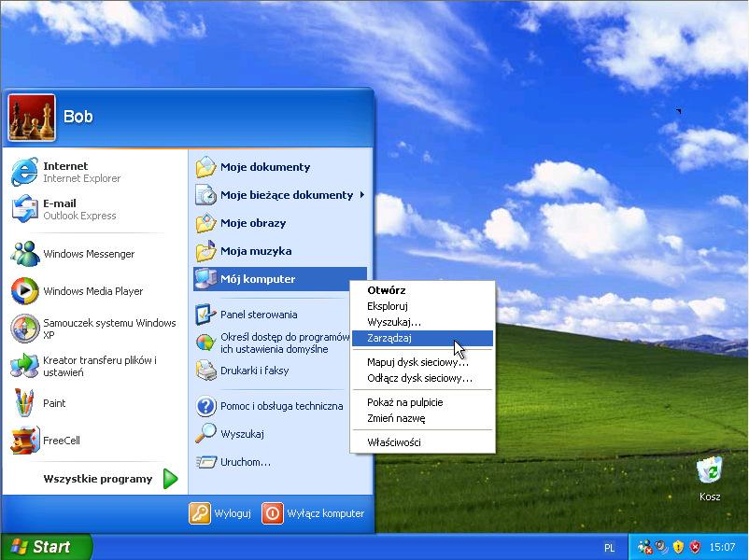Viewport: 749px width, 560px height.
Task: Expand Wszystkie programy green arrow
Action: (171, 479)
